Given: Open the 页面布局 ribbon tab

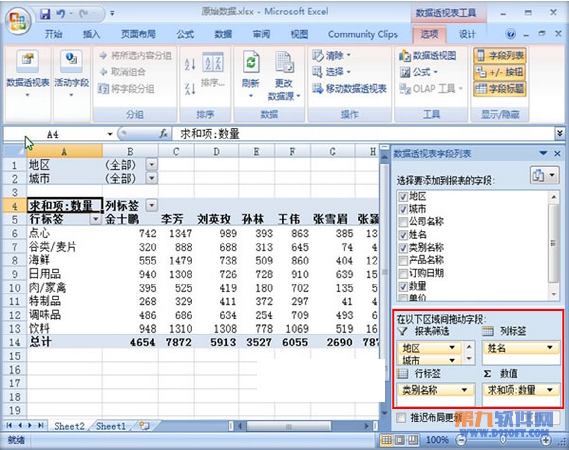Looking at the screenshot, I should pyautogui.click(x=138, y=34).
